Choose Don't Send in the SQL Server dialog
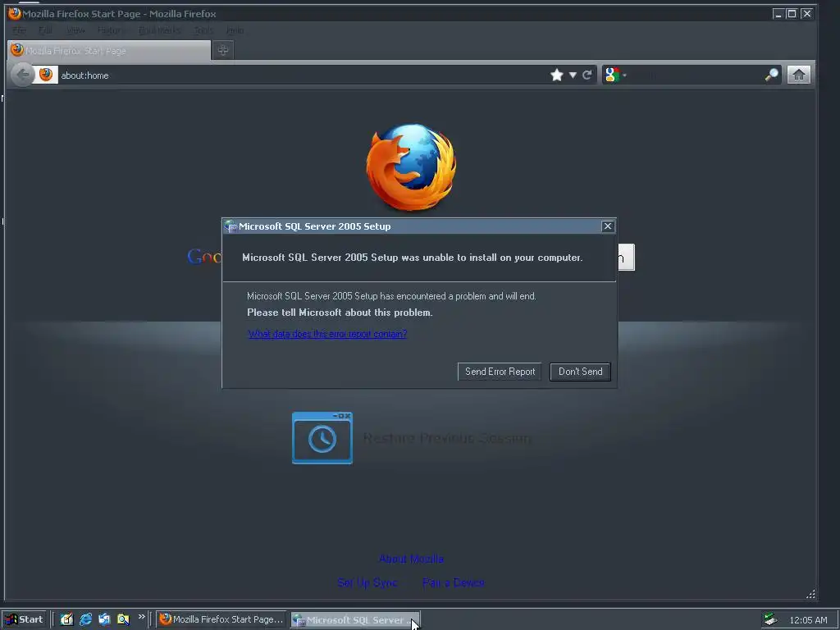The width and height of the screenshot is (840, 630). (x=580, y=372)
